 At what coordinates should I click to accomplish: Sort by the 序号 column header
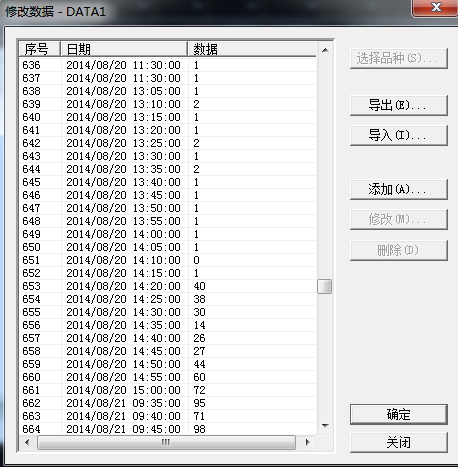[40, 49]
